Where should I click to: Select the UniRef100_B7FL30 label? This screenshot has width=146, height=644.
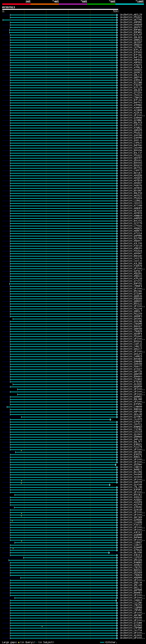pyautogui.click(x=131, y=50)
